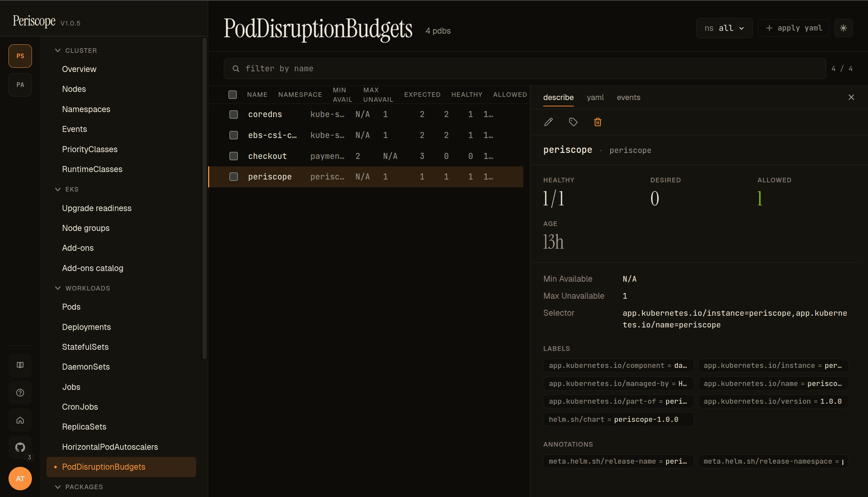The height and width of the screenshot is (497, 868).
Task: Select the PA cluster badge
Action: coord(20,85)
